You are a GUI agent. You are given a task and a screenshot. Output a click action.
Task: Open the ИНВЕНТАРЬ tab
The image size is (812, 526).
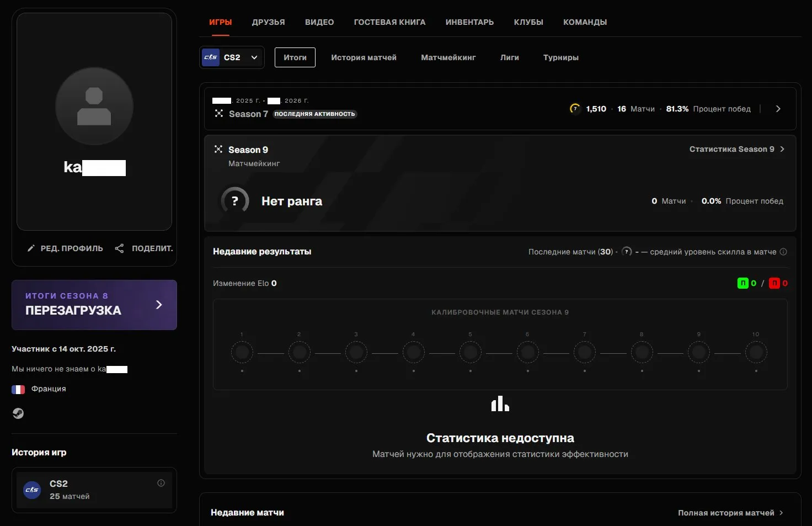[469, 22]
